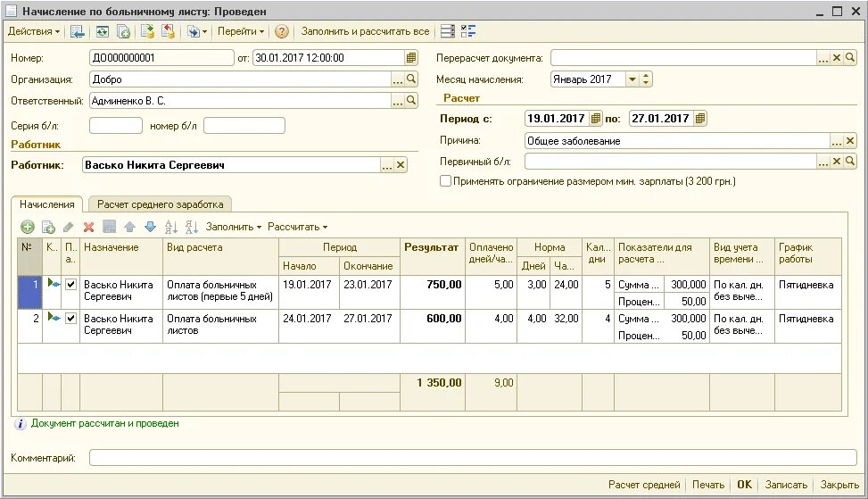Click the OK button
Screen dimensions: 868x499
pos(745,485)
